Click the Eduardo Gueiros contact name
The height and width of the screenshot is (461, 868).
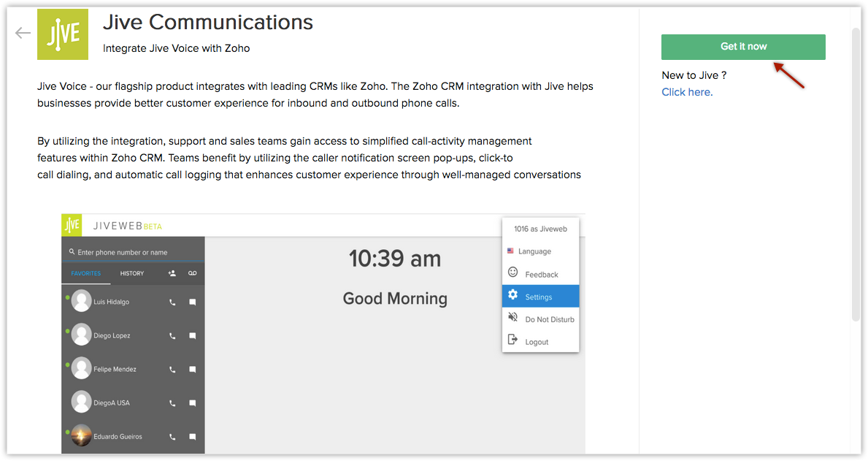click(x=118, y=437)
